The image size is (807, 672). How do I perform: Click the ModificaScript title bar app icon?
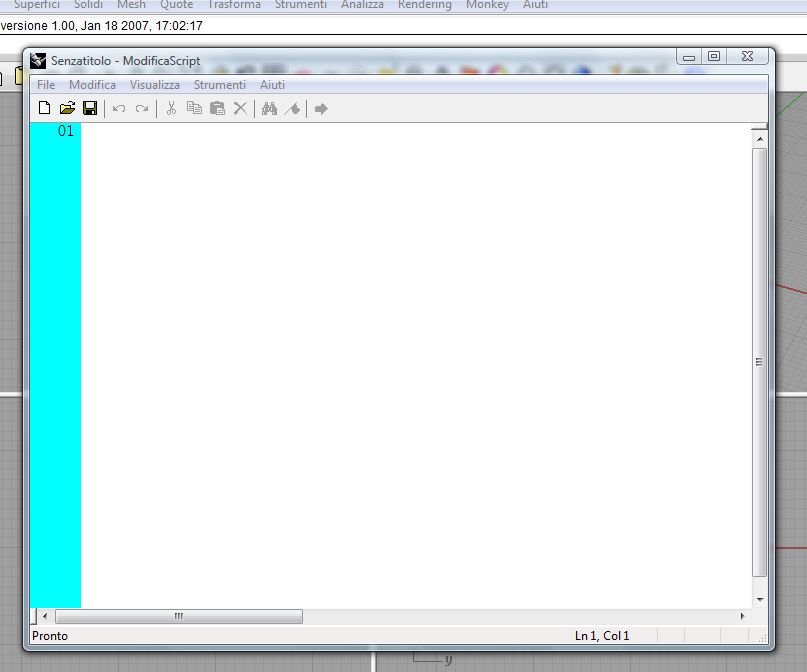pyautogui.click(x=38, y=61)
